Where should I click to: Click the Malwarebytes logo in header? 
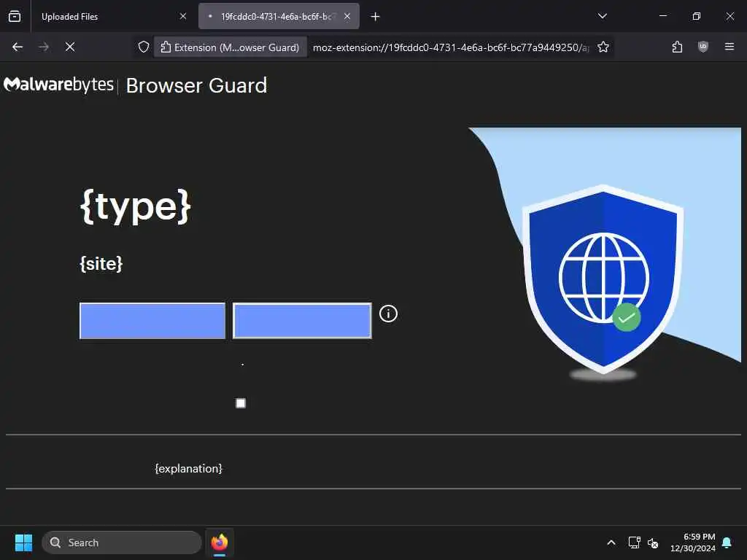pyautogui.click(x=58, y=85)
